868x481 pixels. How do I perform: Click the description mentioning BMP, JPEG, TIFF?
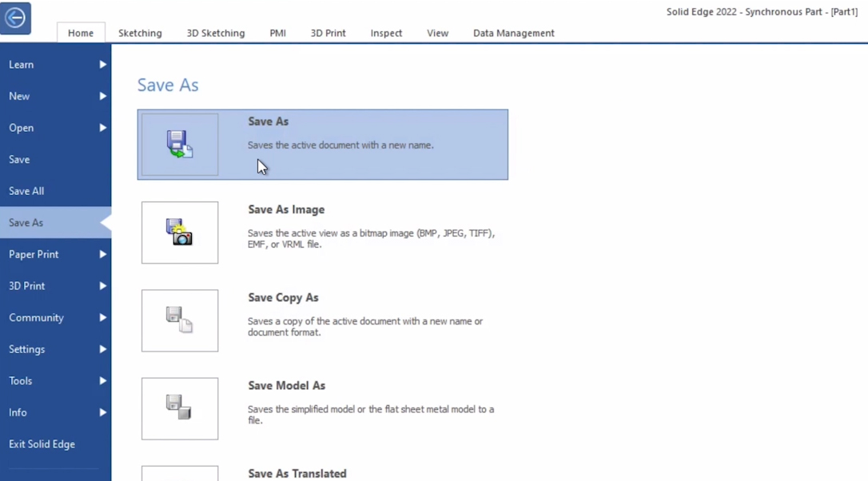click(371, 239)
